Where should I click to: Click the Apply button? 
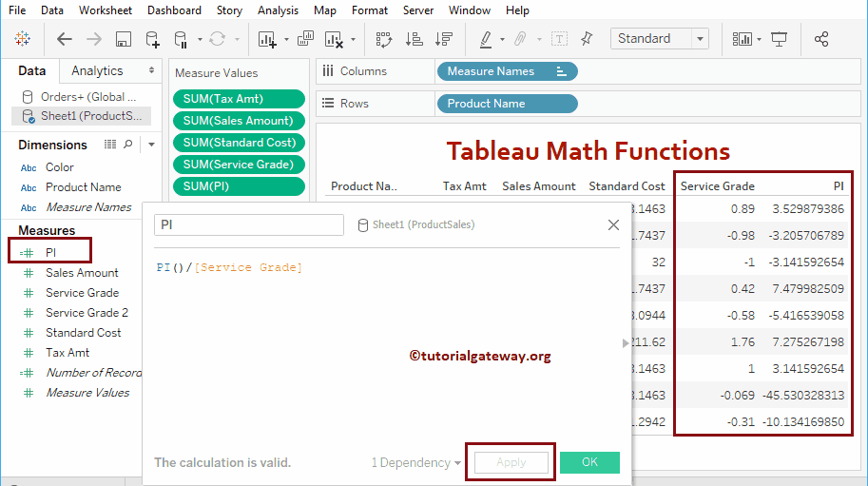[x=511, y=462]
